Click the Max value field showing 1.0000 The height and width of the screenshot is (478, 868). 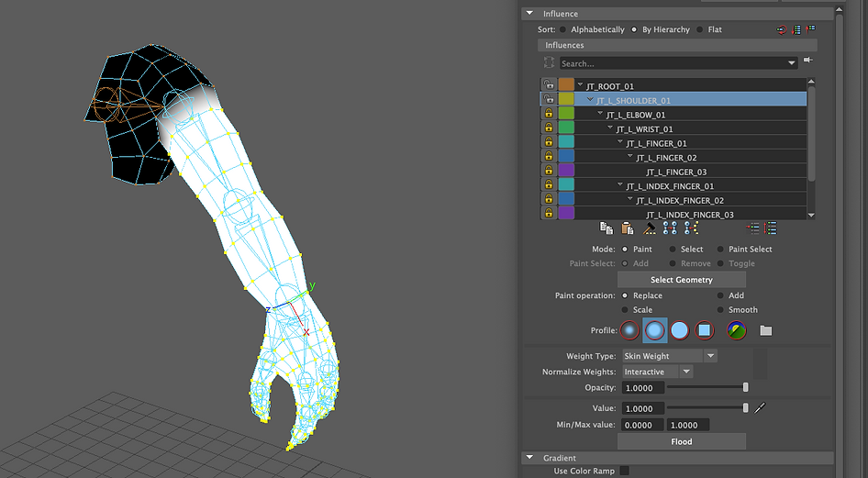click(688, 425)
